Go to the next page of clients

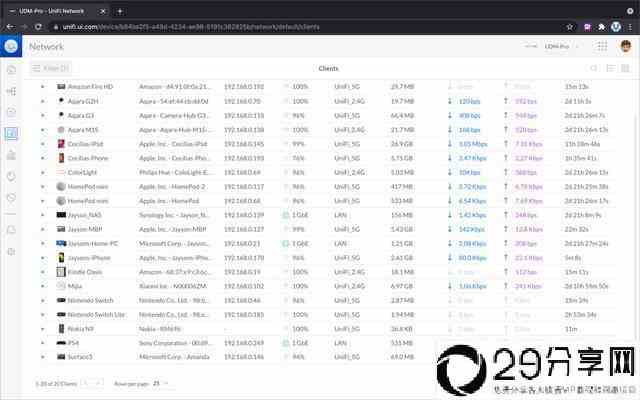(x=98, y=383)
